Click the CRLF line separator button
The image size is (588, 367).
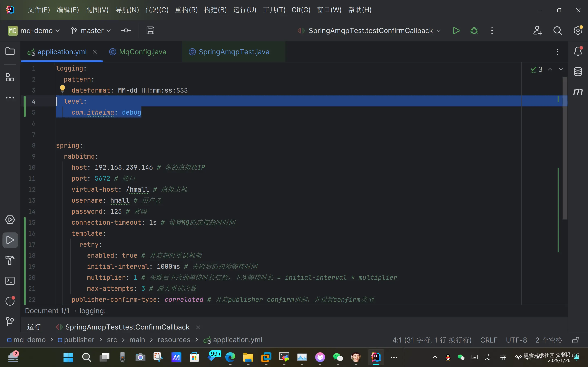coord(489,340)
